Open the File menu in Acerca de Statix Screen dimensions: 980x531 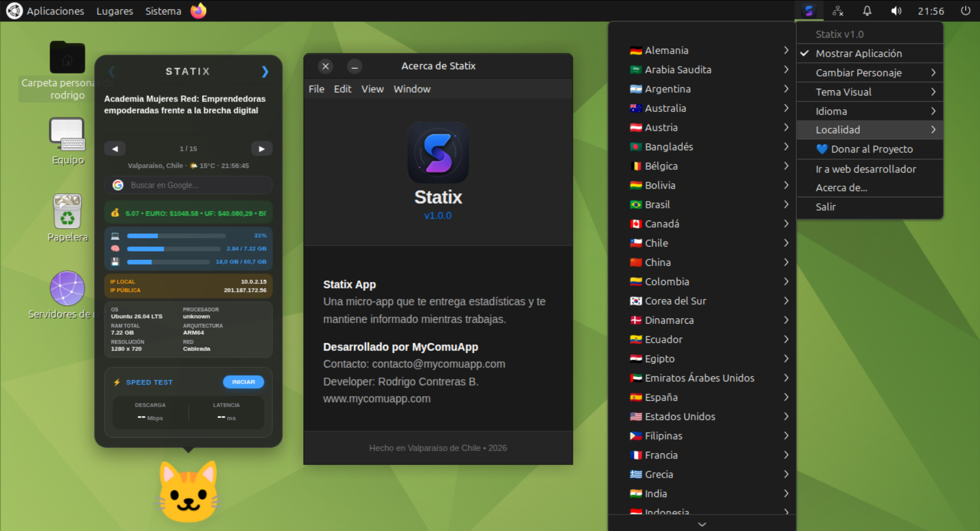[316, 89]
